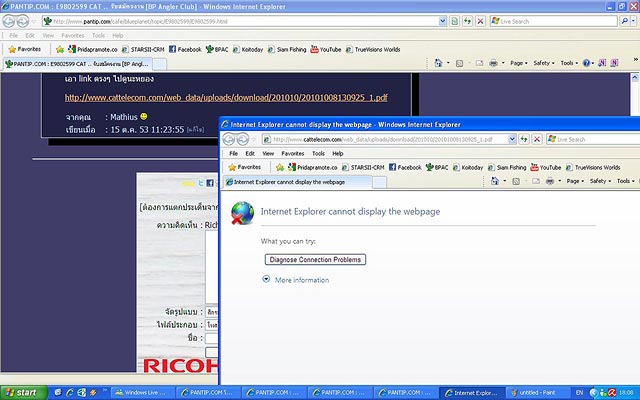Viewport: 640px width, 400px height.
Task: Open YouTube favorite in front error window
Action: [546, 167]
